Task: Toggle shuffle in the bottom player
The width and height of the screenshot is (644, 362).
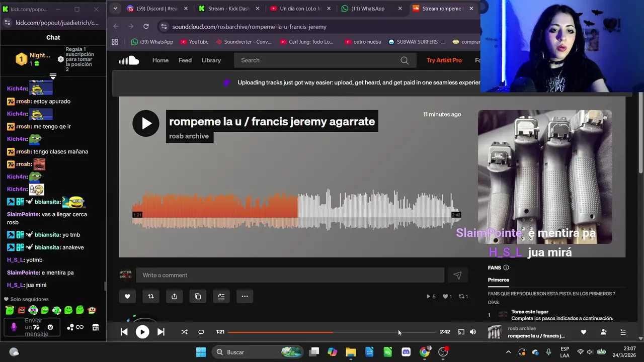Action: pos(184,332)
